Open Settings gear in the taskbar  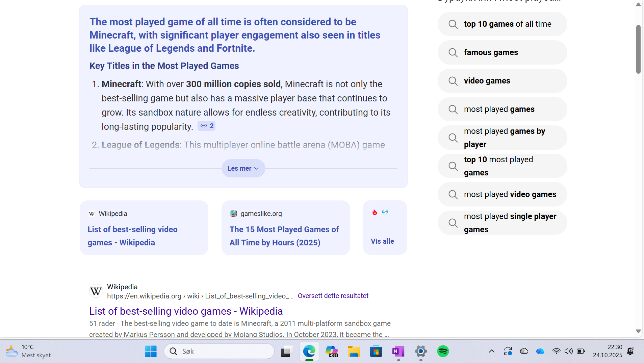pyautogui.click(x=421, y=352)
